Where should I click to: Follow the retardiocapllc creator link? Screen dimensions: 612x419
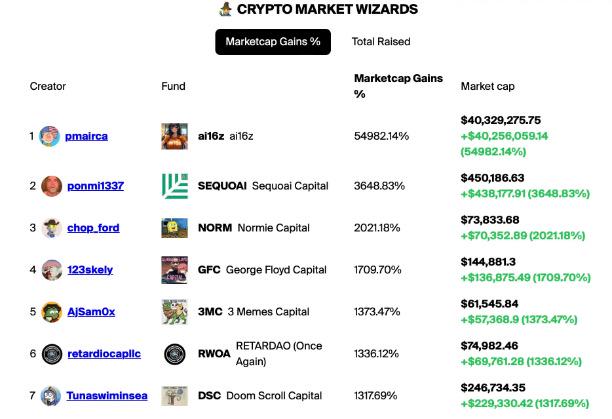pos(104,354)
